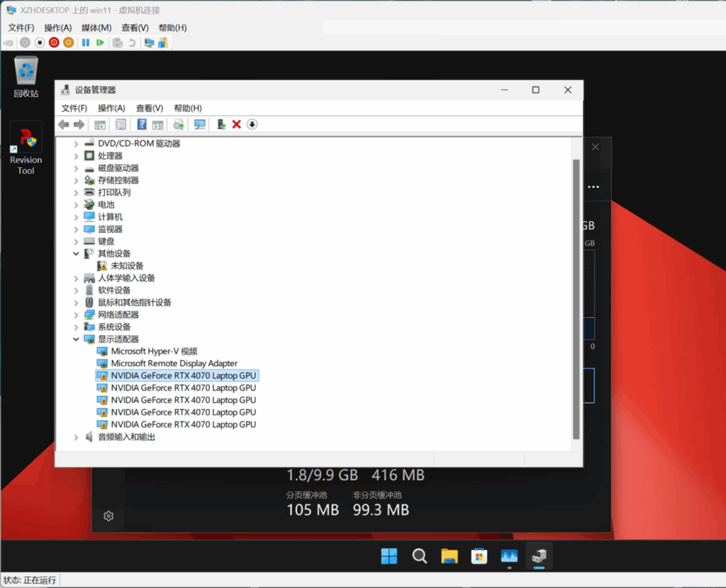Select Microsoft Hyper-V 视频 adapter

(x=154, y=351)
